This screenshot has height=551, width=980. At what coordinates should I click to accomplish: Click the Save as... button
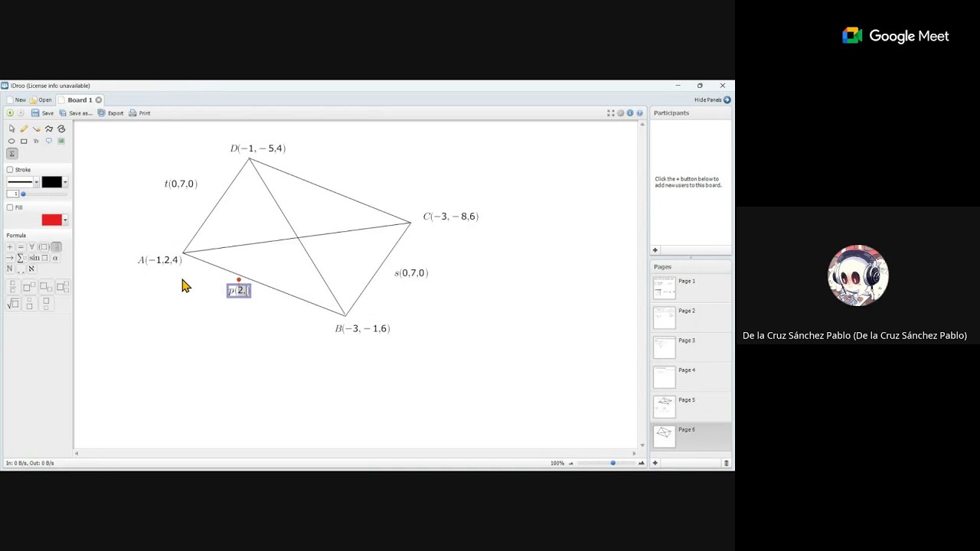coord(76,113)
